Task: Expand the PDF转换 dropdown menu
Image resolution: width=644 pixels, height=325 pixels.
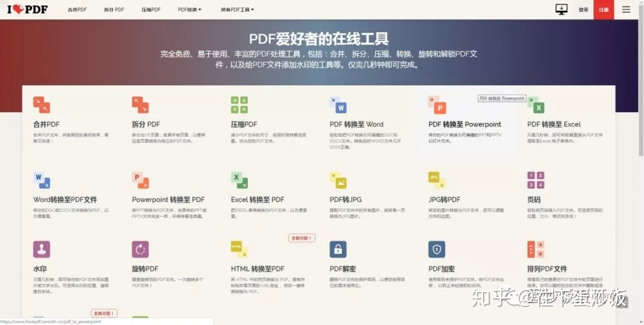Action: [190, 10]
